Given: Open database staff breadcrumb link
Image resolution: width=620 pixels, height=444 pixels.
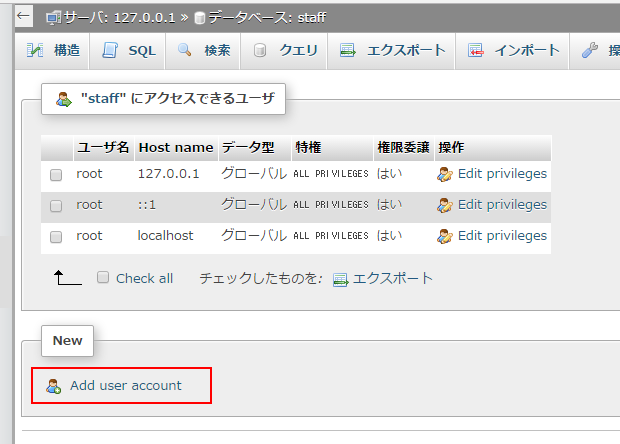Looking at the screenshot, I should (267, 17).
